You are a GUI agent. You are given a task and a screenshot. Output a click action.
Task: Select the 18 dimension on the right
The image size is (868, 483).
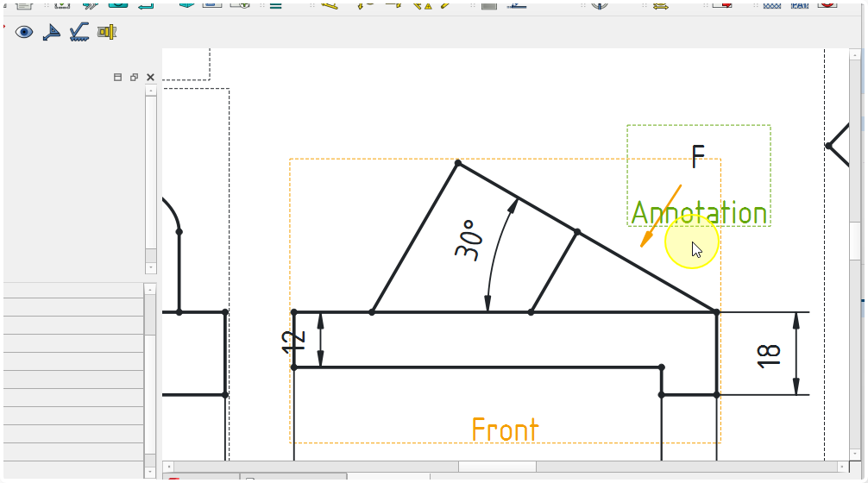pyautogui.click(x=769, y=354)
